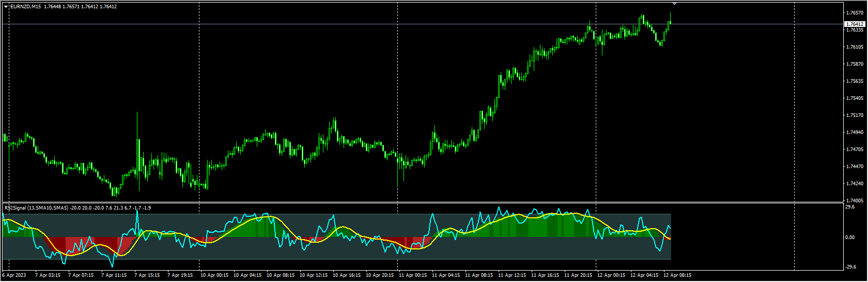Screen dimensions: 868x282
Task: Click price scale value 1.75635
Action: (x=855, y=81)
